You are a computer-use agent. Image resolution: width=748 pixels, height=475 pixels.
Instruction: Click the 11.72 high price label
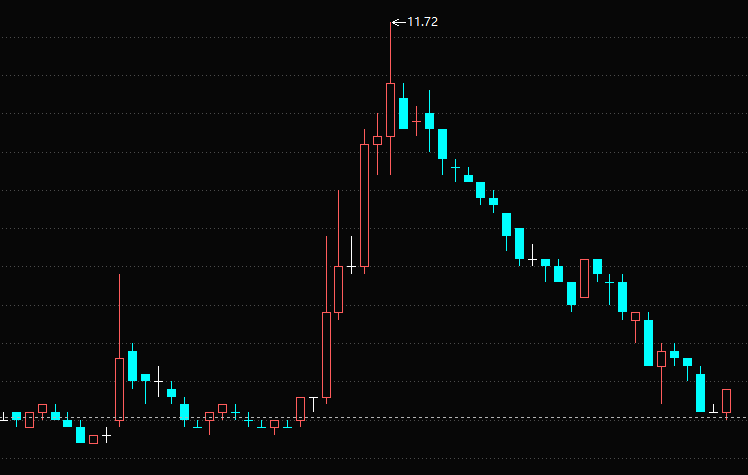(422, 22)
